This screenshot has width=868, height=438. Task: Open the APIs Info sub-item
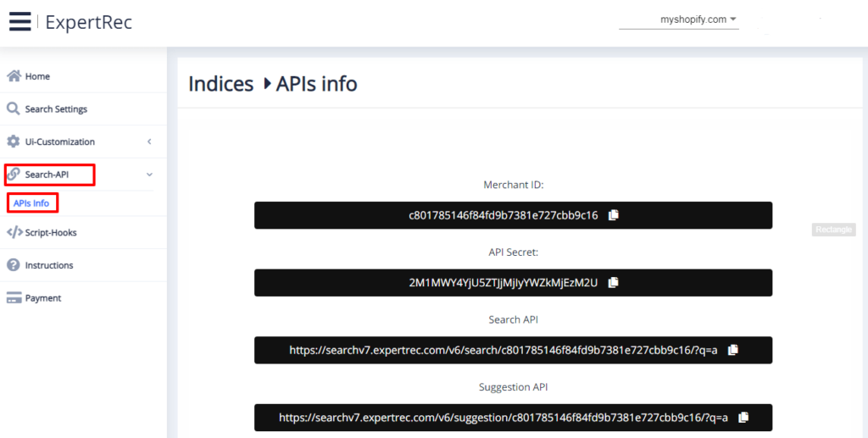(x=31, y=203)
